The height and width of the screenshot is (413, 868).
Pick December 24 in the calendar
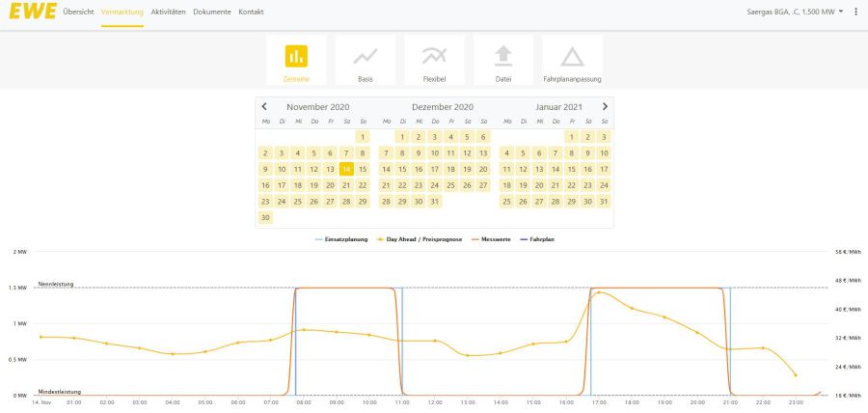pyautogui.click(x=435, y=185)
